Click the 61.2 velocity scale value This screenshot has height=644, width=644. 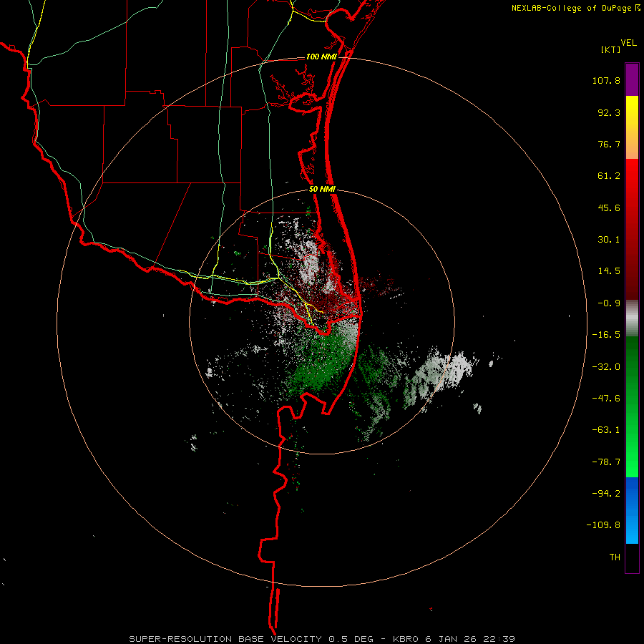coord(609,176)
